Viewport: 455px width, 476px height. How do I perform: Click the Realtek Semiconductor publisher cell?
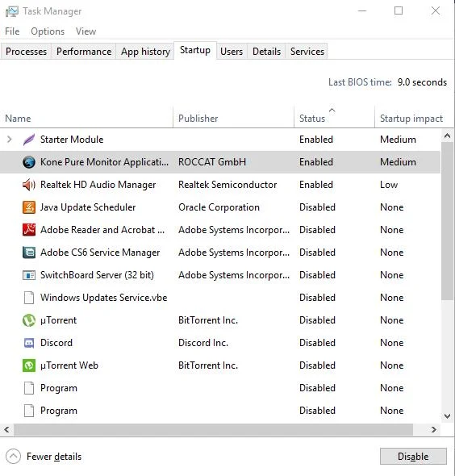coord(227,185)
